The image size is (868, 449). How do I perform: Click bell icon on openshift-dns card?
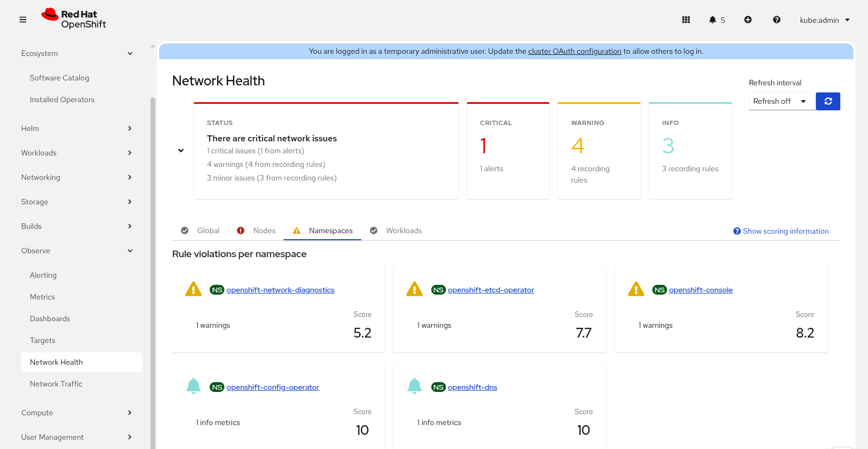point(414,386)
